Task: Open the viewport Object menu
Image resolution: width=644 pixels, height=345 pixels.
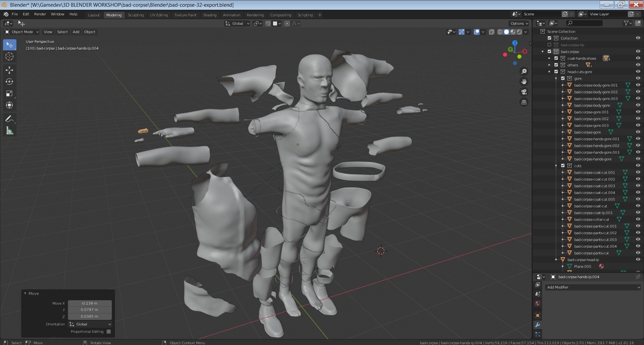Action: click(90, 32)
